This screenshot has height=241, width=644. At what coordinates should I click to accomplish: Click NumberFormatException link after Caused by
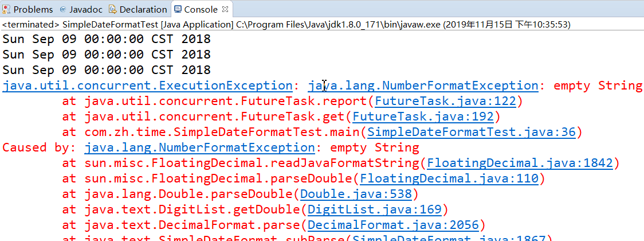(199, 147)
